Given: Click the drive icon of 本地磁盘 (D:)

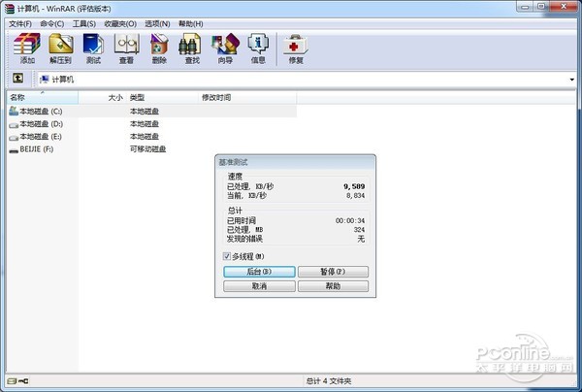Looking at the screenshot, I should click(14, 125).
